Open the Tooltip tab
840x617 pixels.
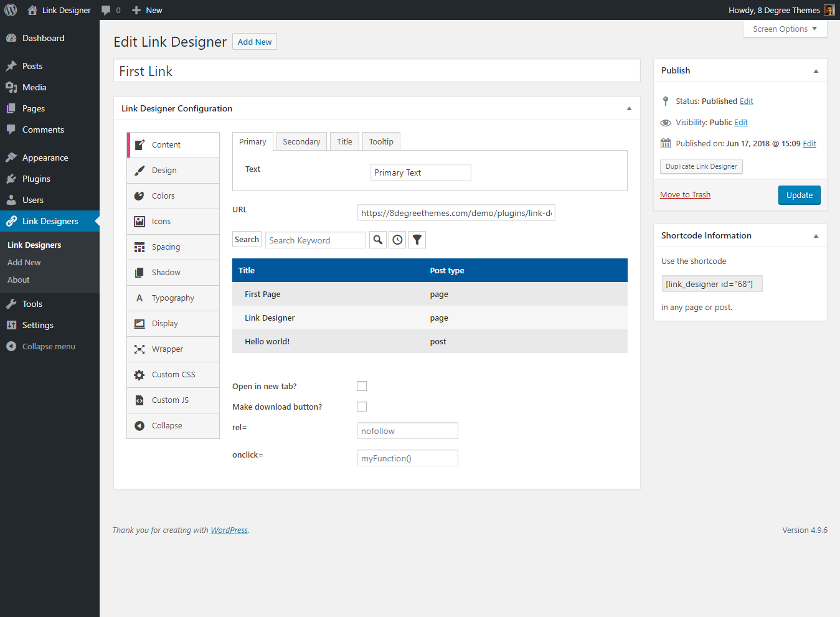pos(381,141)
